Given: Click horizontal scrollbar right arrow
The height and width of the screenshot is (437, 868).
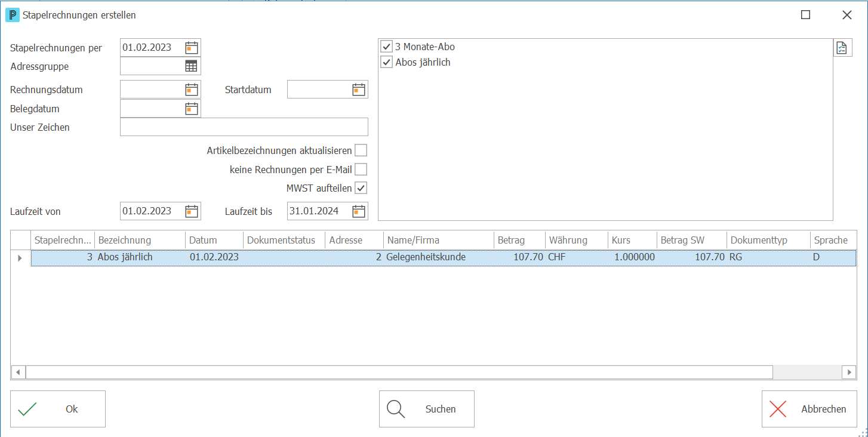Looking at the screenshot, I should point(849,372).
